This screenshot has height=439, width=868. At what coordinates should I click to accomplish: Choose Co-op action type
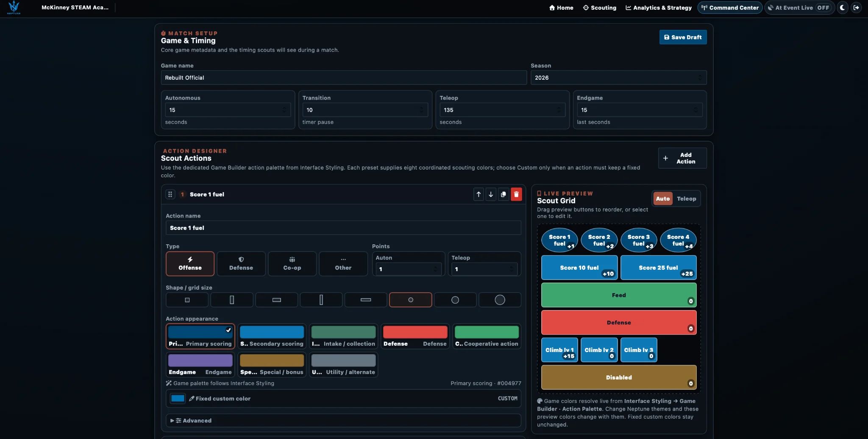(292, 264)
